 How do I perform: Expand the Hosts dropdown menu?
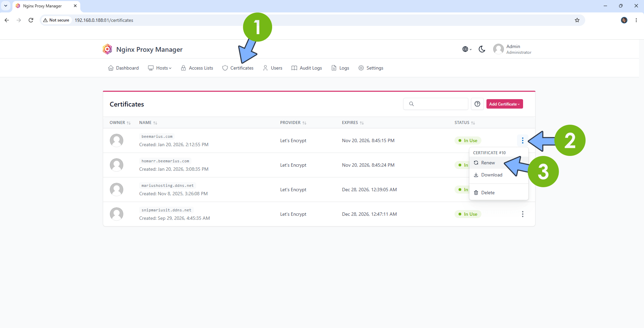(x=160, y=68)
